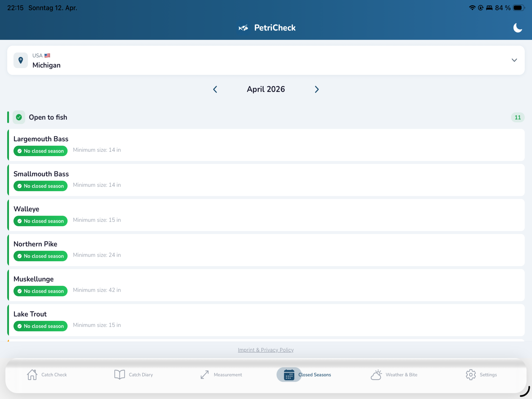The image size is (532, 399).
Task: Switch to the Measurement tab
Action: coord(221,375)
